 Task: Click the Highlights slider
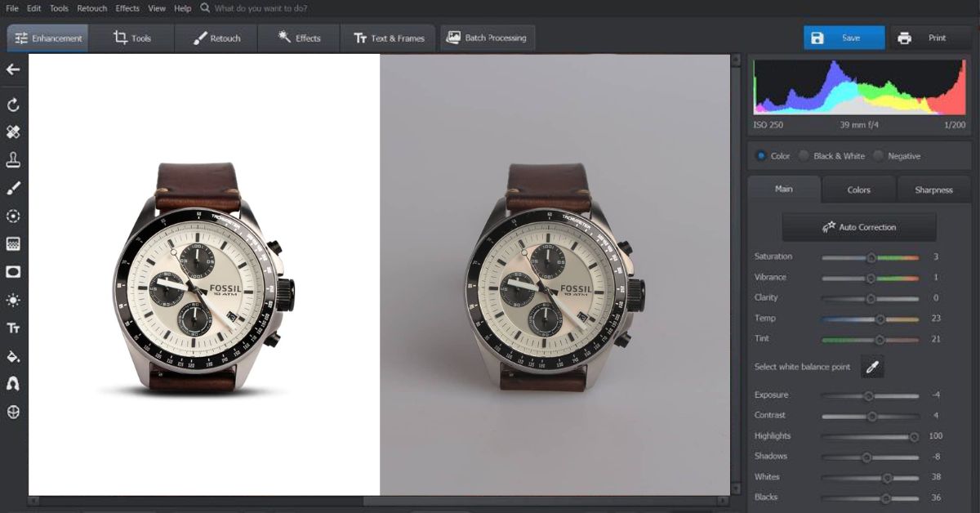pyautogui.click(x=871, y=436)
